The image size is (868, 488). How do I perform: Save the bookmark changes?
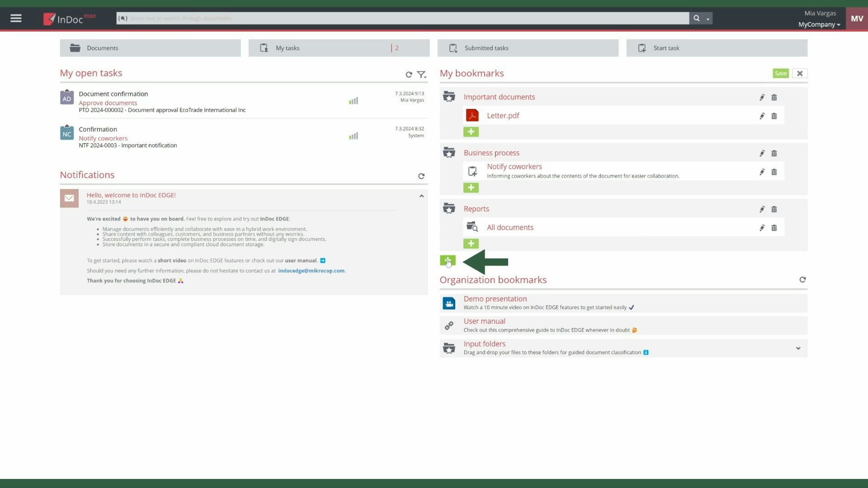pyautogui.click(x=780, y=73)
